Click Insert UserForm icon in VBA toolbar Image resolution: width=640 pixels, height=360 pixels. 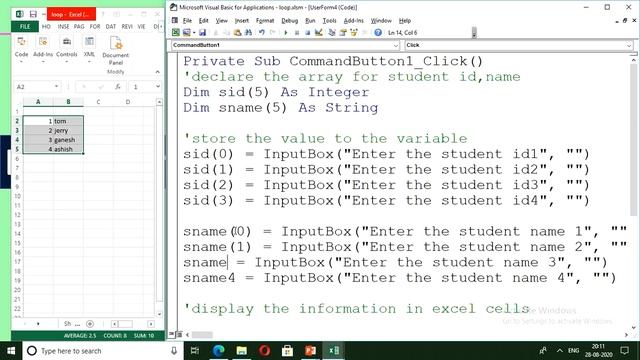(187, 33)
